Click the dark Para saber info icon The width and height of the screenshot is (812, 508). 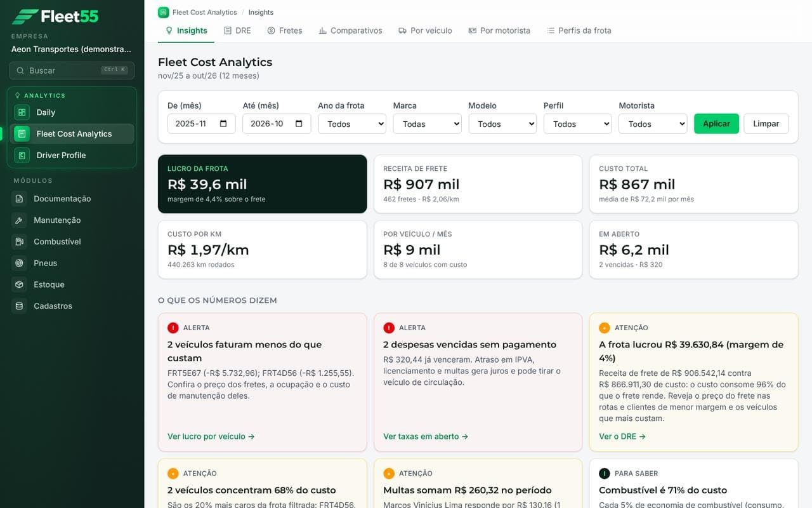(x=605, y=473)
